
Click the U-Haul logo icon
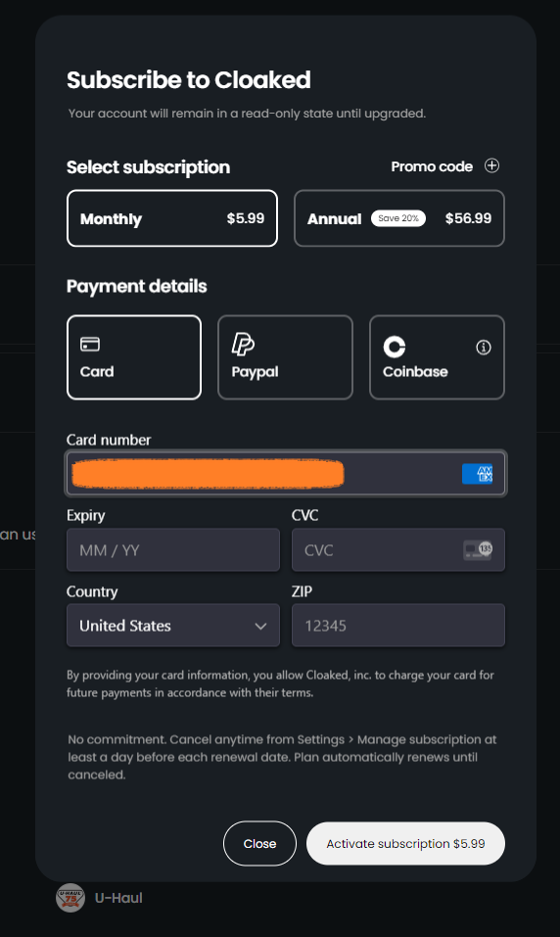[70, 898]
